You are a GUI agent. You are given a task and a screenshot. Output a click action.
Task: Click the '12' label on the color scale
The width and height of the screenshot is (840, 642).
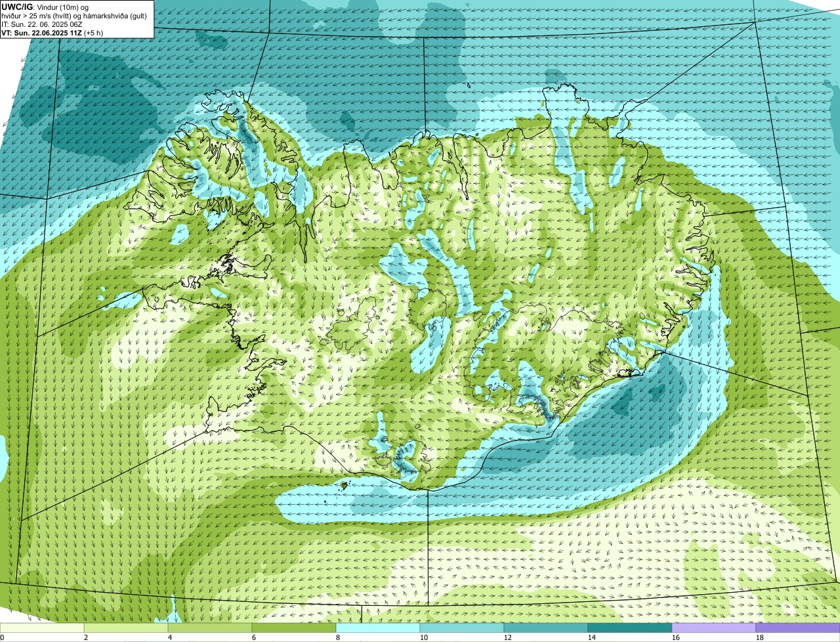tap(508, 637)
